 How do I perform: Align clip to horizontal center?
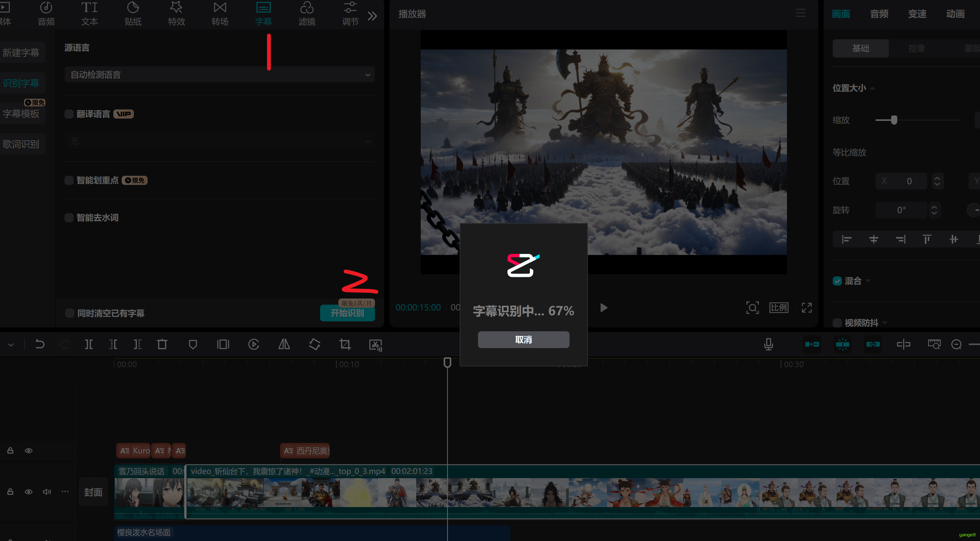coord(874,239)
